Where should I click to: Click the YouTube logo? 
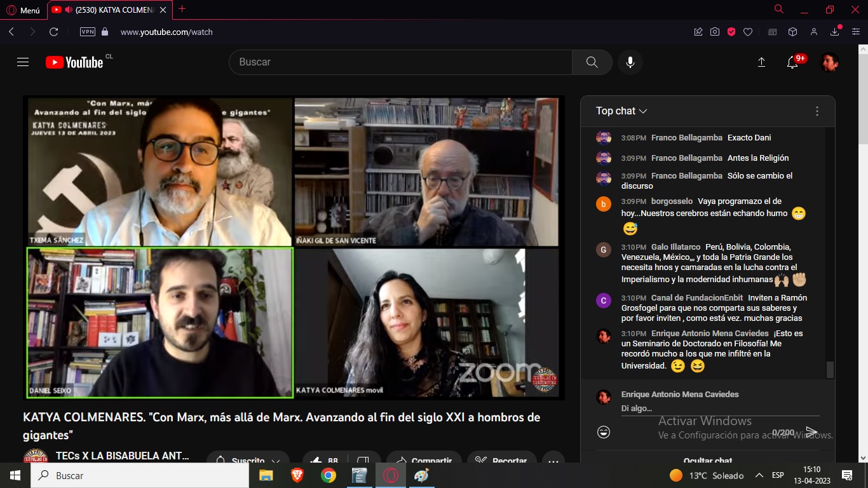point(75,62)
